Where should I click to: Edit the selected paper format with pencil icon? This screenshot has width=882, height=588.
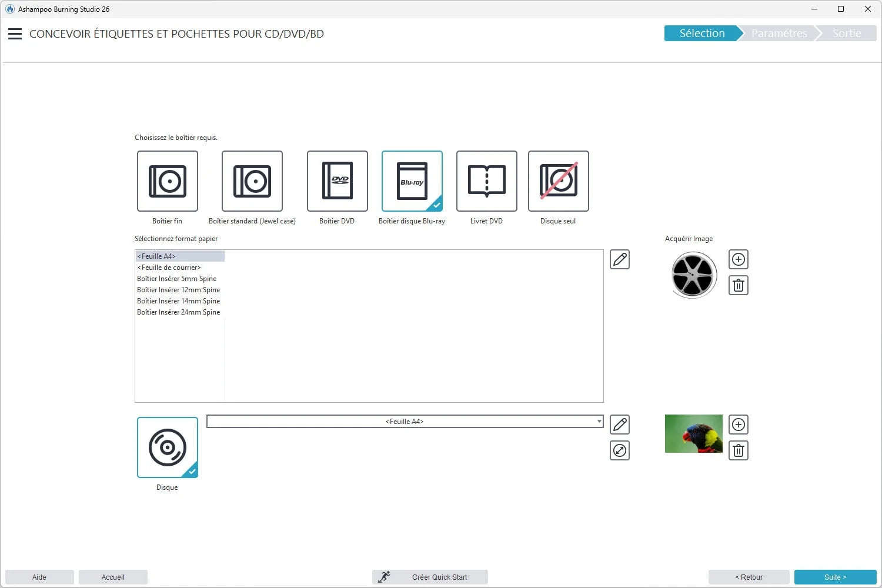pos(620,259)
